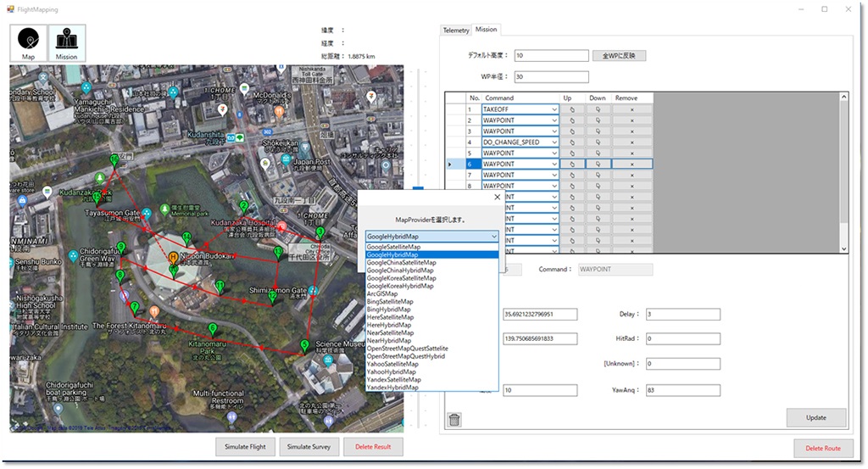This screenshot has width=868, height=469.
Task: Click Delete Route button
Action: [x=822, y=448]
